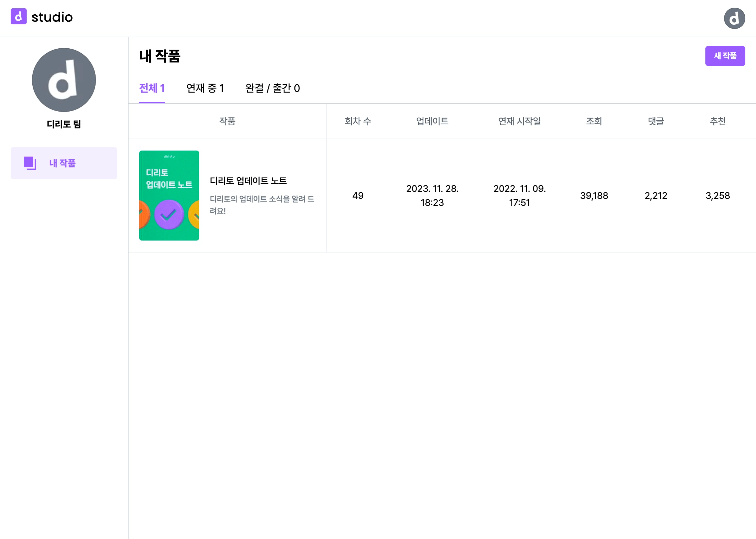Click the large 디리토 팀 profile picture

(64, 80)
